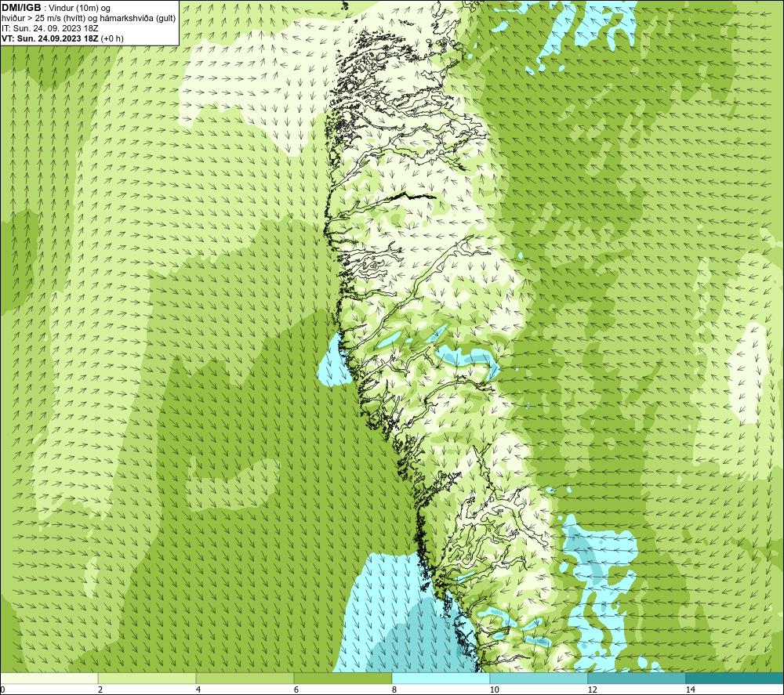Click the 2–4 m/s light green legend swatch
The image size is (784, 695).
click(x=147, y=678)
